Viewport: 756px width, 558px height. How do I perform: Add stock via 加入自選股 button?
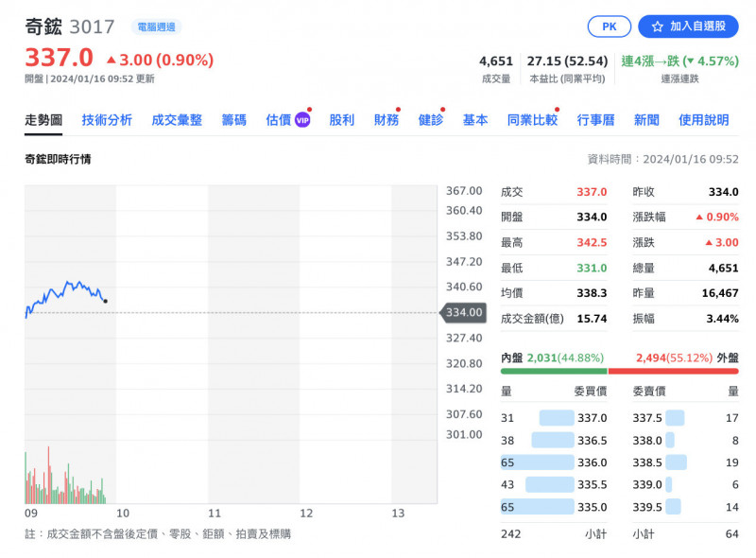688,26
